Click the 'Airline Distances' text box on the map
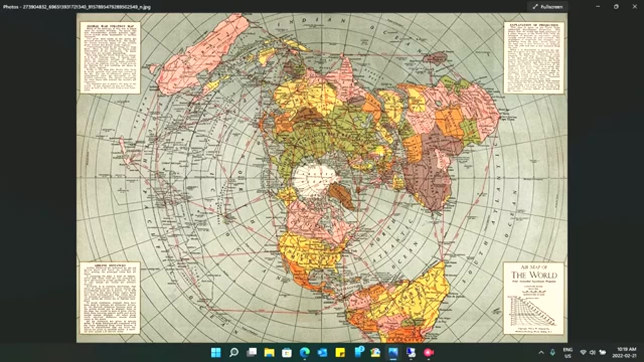Screen dimensions: 644x362 click(110, 298)
